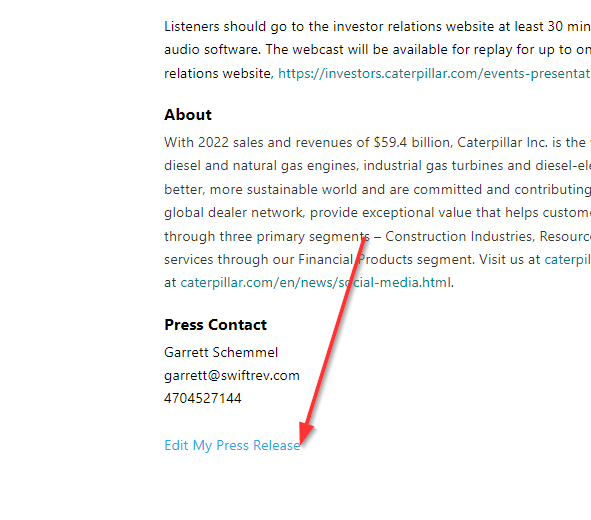Click the word "Listeners" starting the paragraph
Image resolution: width=591 pixels, height=520 pixels.
point(192,27)
